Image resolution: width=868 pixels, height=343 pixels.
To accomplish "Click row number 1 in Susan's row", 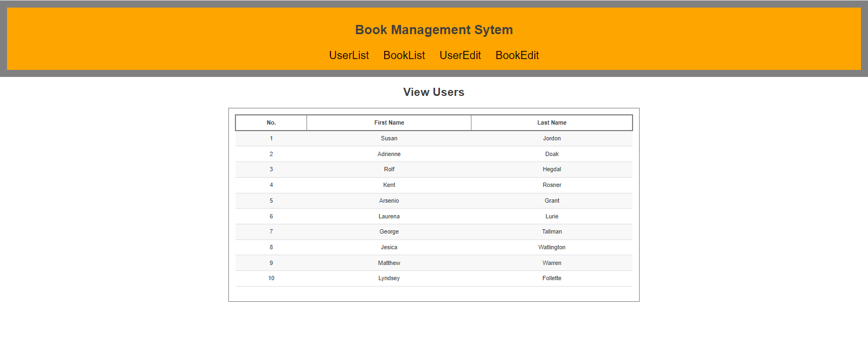I will coord(271,138).
